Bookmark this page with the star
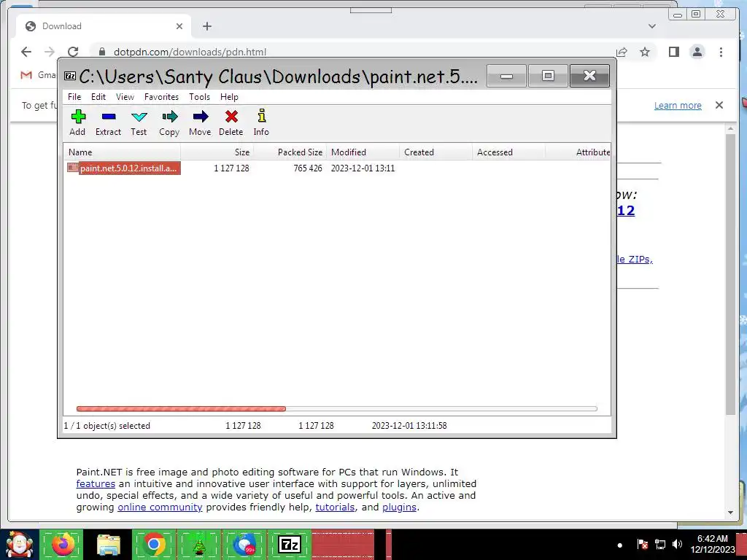This screenshot has width=747, height=560. point(645,52)
